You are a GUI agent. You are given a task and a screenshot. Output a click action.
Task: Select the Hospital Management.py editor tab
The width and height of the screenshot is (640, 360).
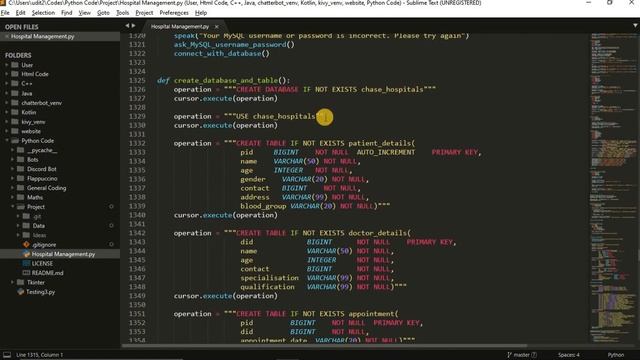(x=180, y=27)
